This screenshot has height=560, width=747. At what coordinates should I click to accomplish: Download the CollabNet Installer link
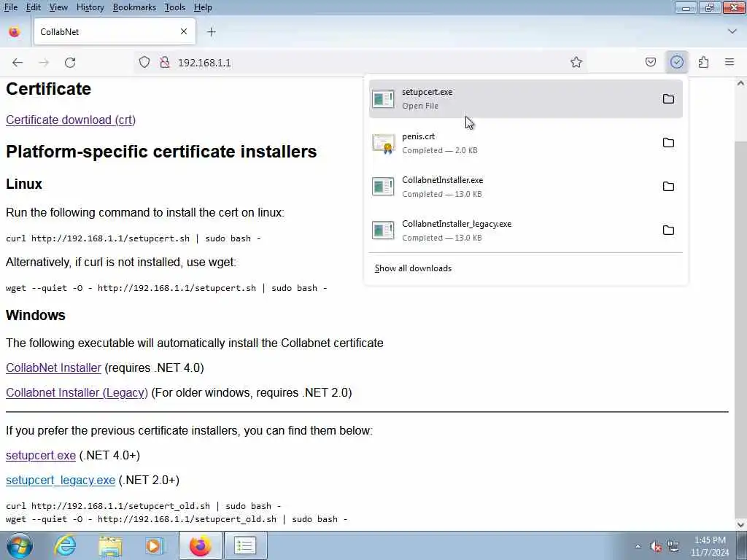(x=53, y=367)
